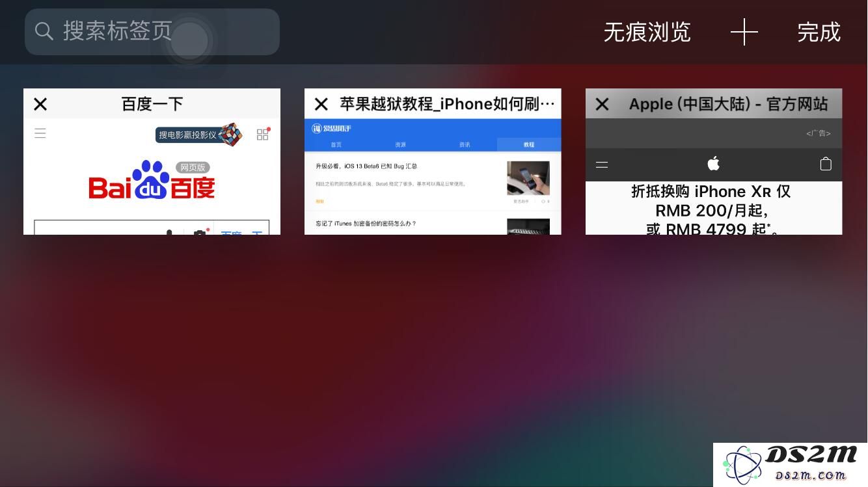Tap 完成 to finish tab view
This screenshot has width=868, height=487.
pyautogui.click(x=819, y=32)
